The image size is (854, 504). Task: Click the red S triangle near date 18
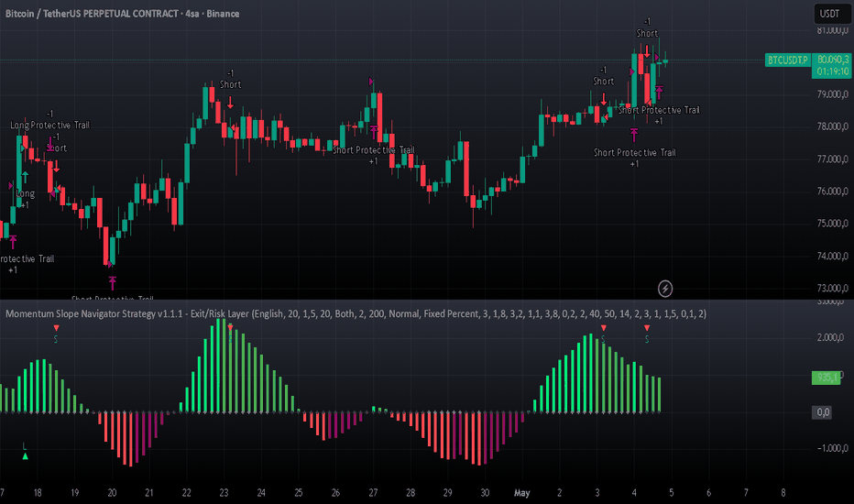[56, 328]
